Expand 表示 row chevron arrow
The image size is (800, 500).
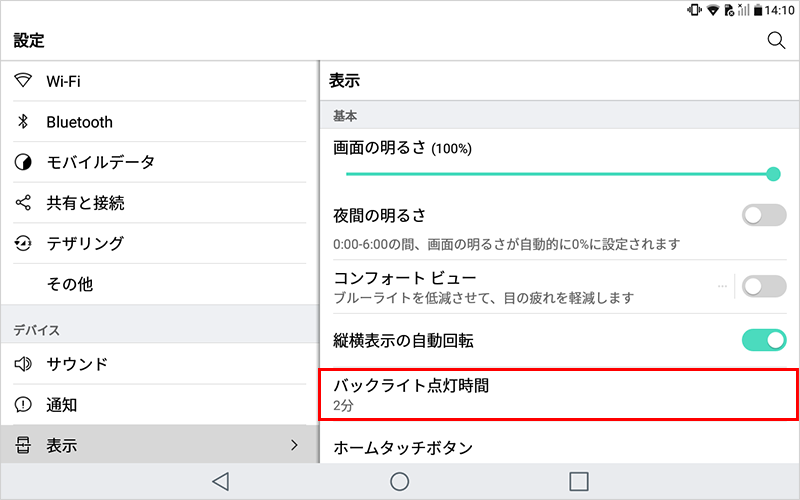pos(294,445)
